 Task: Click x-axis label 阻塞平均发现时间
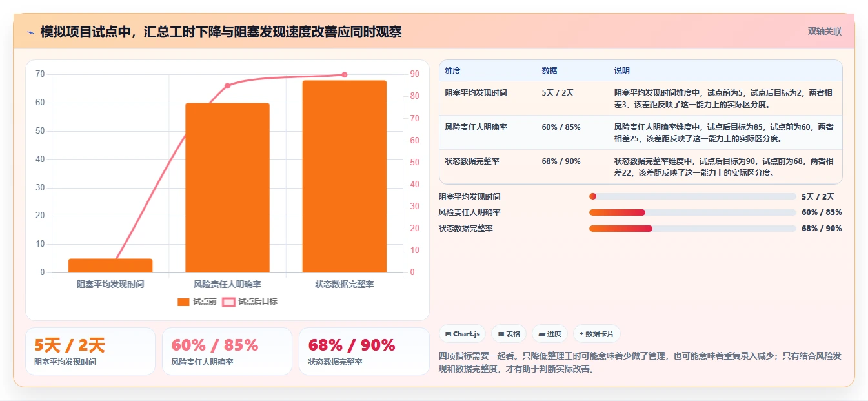coord(110,284)
